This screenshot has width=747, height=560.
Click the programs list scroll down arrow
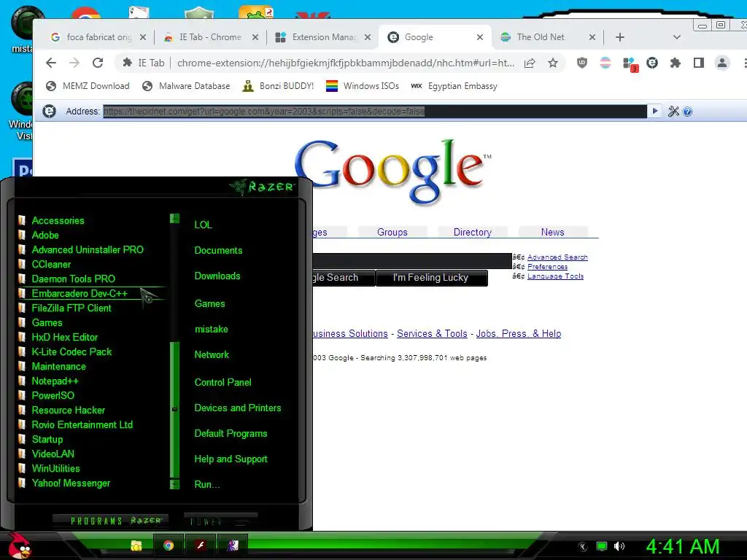pyautogui.click(x=174, y=484)
